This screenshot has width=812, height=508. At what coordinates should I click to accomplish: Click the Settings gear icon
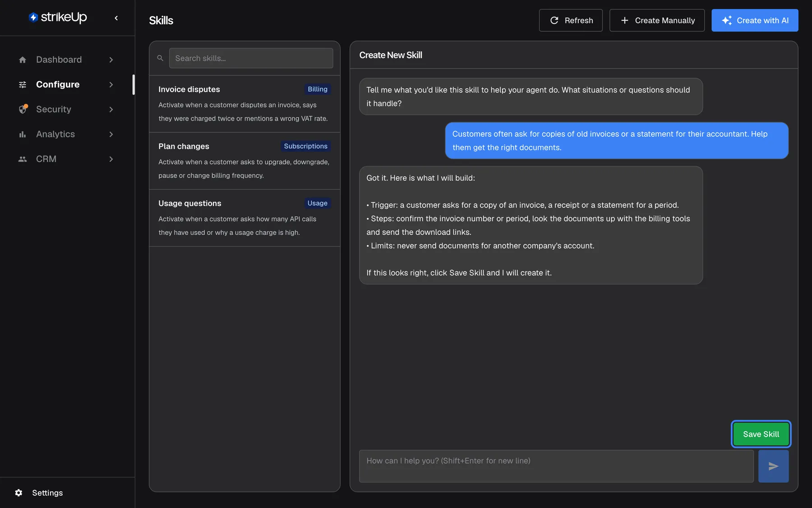pos(18,493)
